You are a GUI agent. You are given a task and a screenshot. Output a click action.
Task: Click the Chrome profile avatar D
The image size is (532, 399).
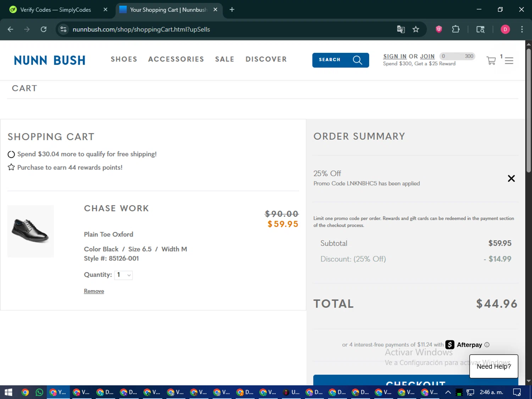(505, 29)
